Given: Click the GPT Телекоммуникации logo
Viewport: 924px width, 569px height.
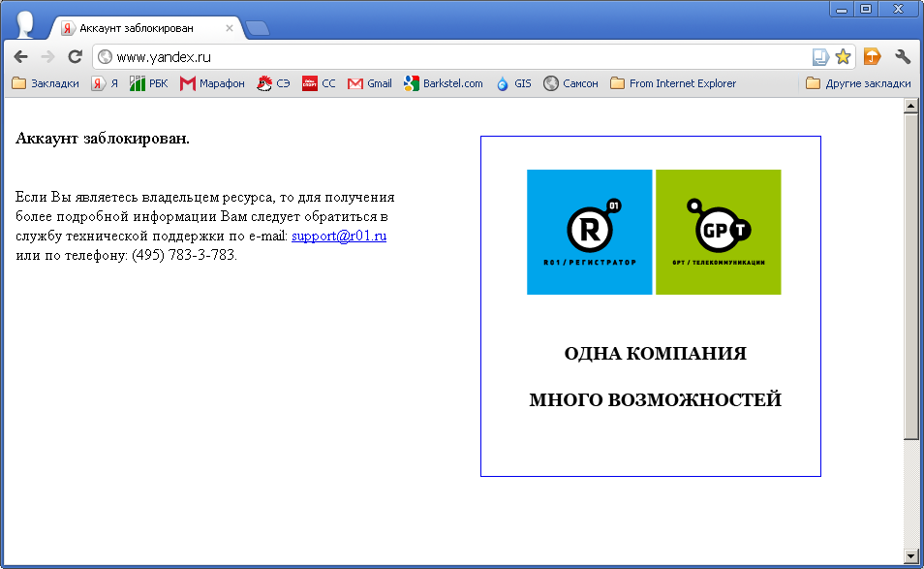Looking at the screenshot, I should tap(719, 232).
